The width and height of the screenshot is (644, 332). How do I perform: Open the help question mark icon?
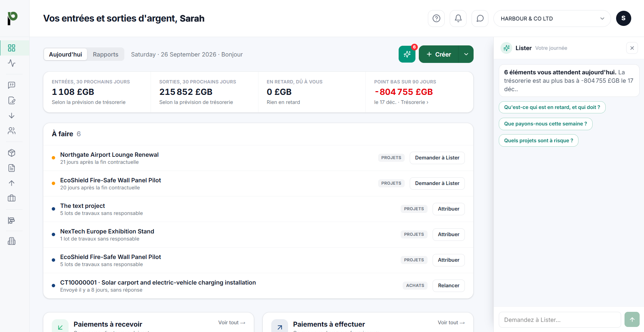(436, 19)
